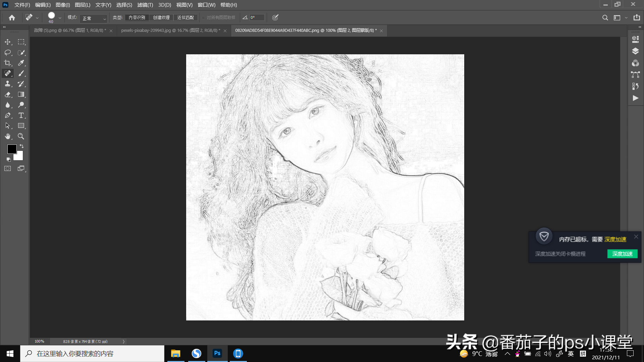
Task: Open the Layers panel icon
Action: click(x=635, y=51)
